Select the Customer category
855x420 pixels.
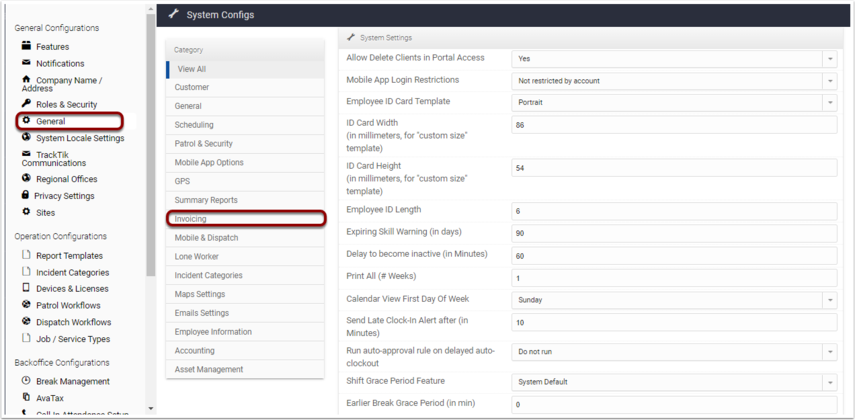pos(245,87)
